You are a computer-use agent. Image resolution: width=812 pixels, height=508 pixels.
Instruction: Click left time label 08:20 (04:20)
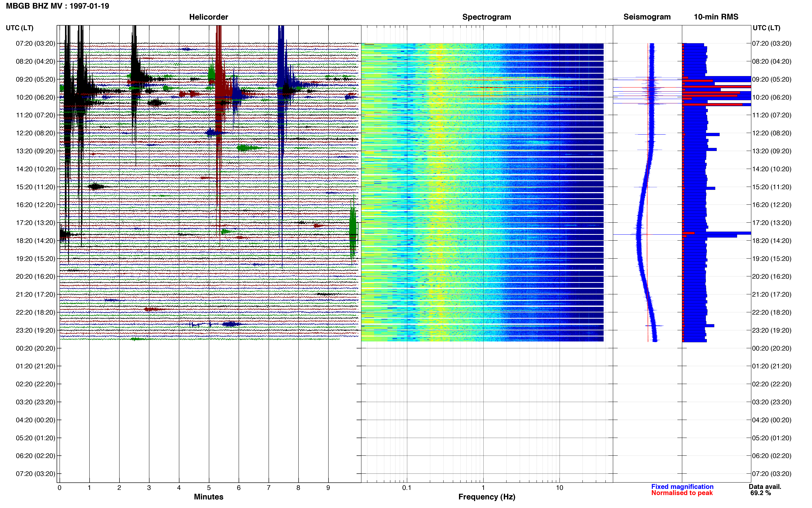click(x=36, y=61)
